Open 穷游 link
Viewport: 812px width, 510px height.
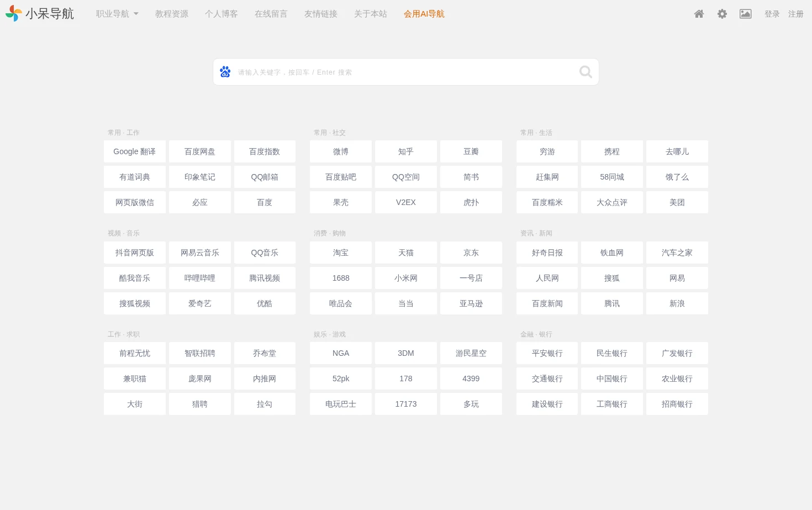(547, 151)
